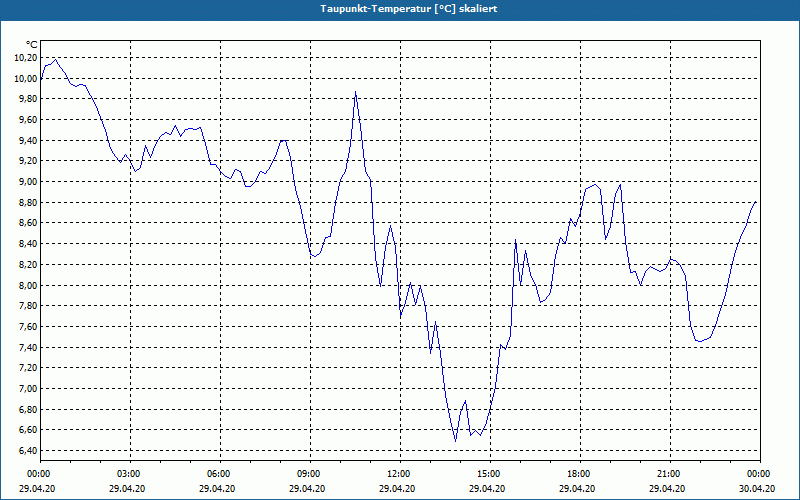
Task: Click the 9,80 axis label
Action: (x=28, y=99)
